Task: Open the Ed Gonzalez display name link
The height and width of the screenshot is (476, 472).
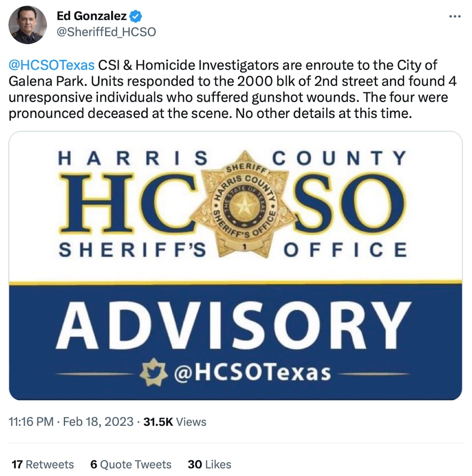Action: pos(91,16)
